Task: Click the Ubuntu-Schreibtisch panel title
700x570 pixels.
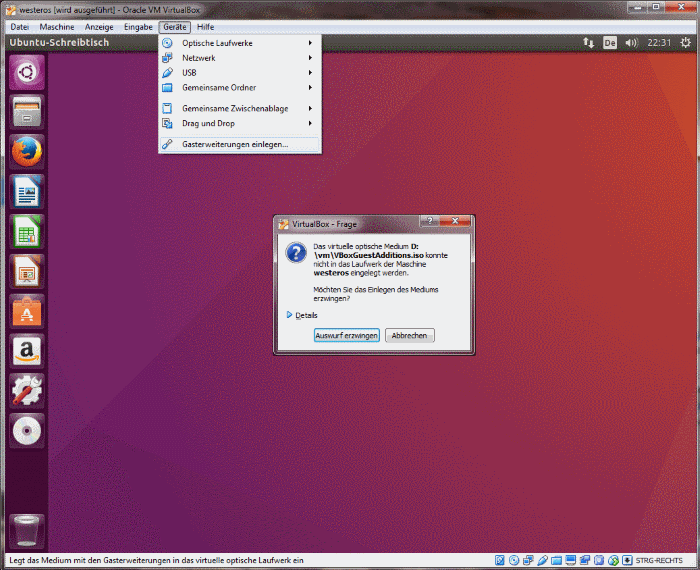Action: click(x=59, y=42)
